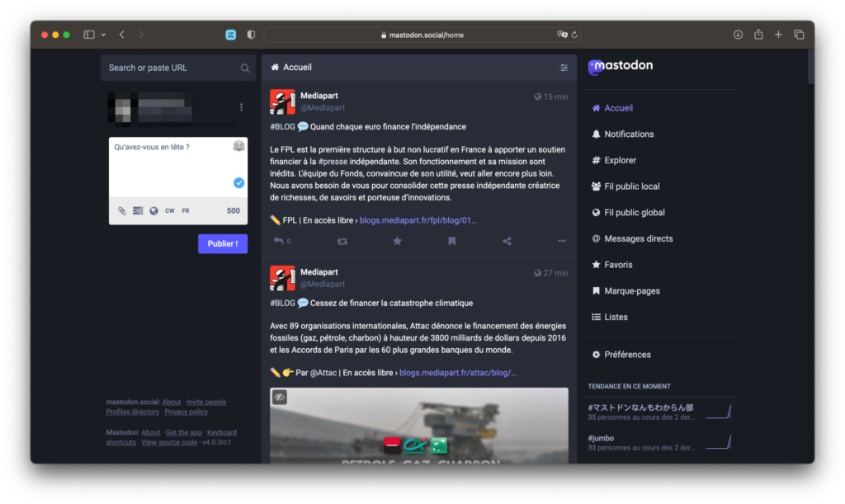Expand the Safari sidebar options chevron

click(103, 35)
